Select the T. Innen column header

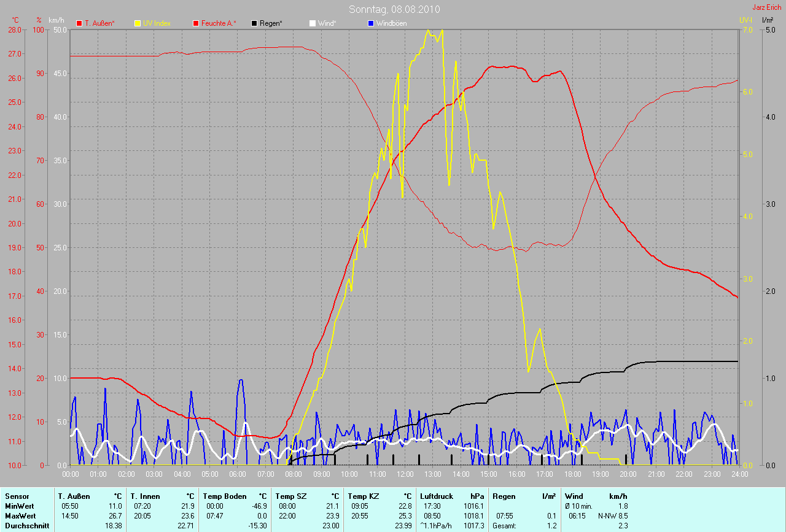click(145, 496)
